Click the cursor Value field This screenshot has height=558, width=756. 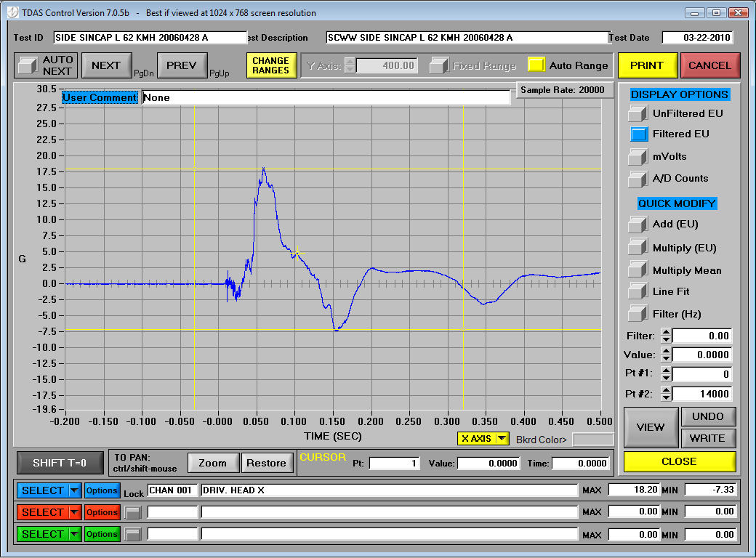point(488,464)
